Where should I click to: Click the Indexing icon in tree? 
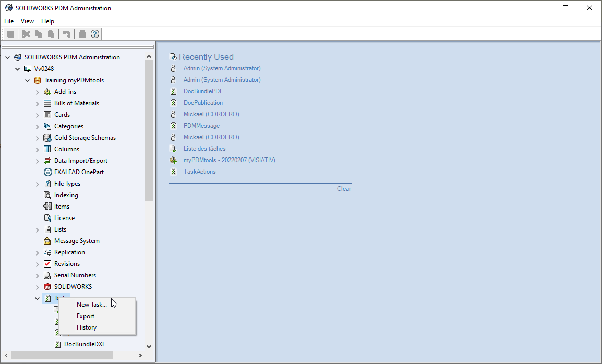(x=47, y=195)
